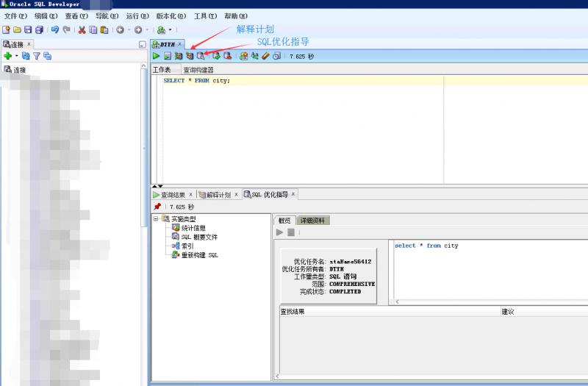Select SQL 概要文件 tree item
This screenshot has width=588, height=386.
tap(195, 237)
